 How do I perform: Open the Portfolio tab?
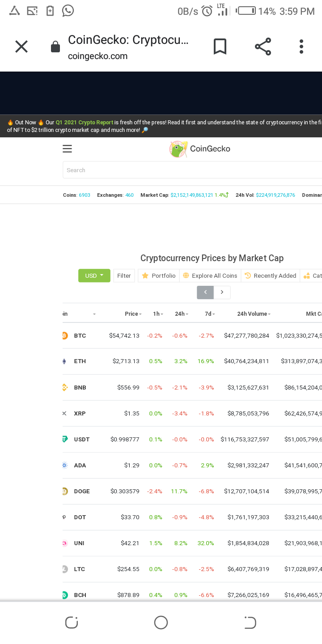(x=159, y=275)
